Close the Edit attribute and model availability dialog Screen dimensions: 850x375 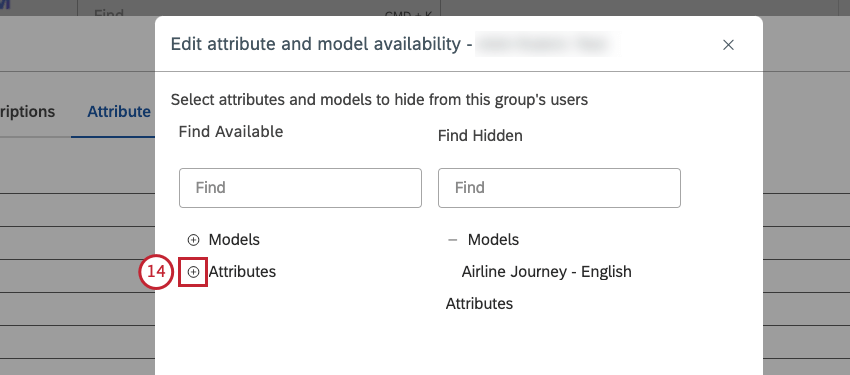728,45
